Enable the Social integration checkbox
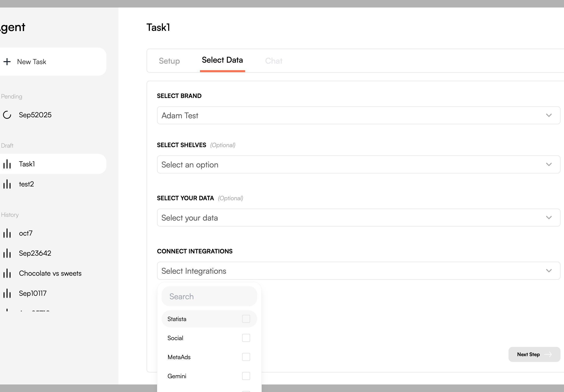This screenshot has height=392, width=564. (246, 338)
